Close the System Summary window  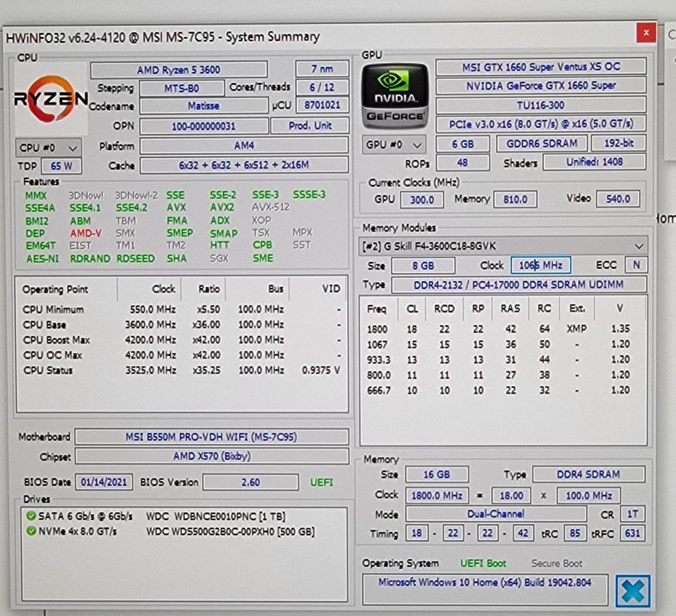(x=646, y=33)
